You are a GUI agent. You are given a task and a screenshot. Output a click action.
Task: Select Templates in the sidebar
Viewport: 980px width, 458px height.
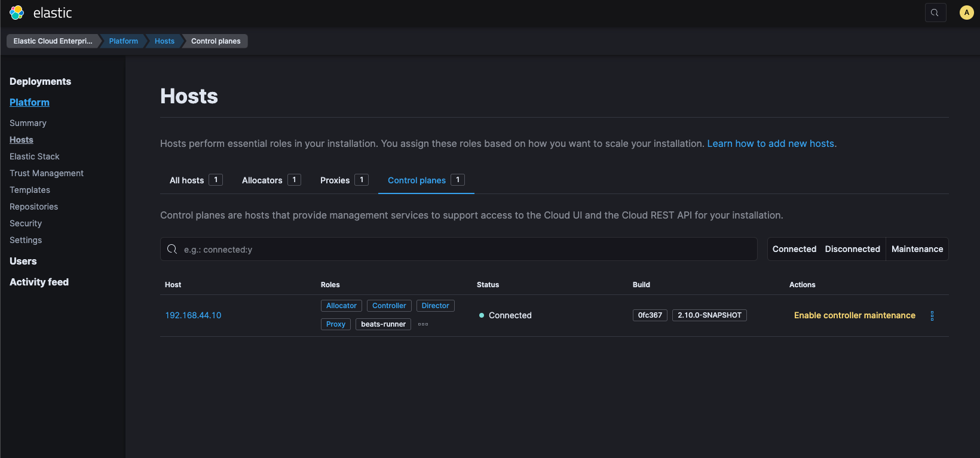(x=30, y=190)
